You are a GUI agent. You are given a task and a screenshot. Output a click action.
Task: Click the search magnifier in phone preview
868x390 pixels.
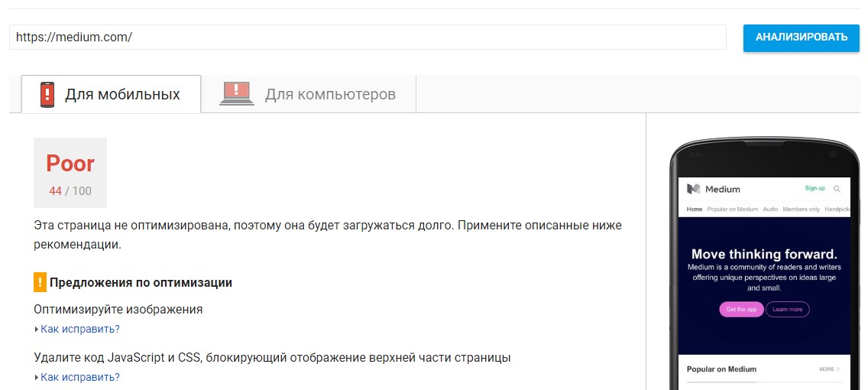point(837,189)
